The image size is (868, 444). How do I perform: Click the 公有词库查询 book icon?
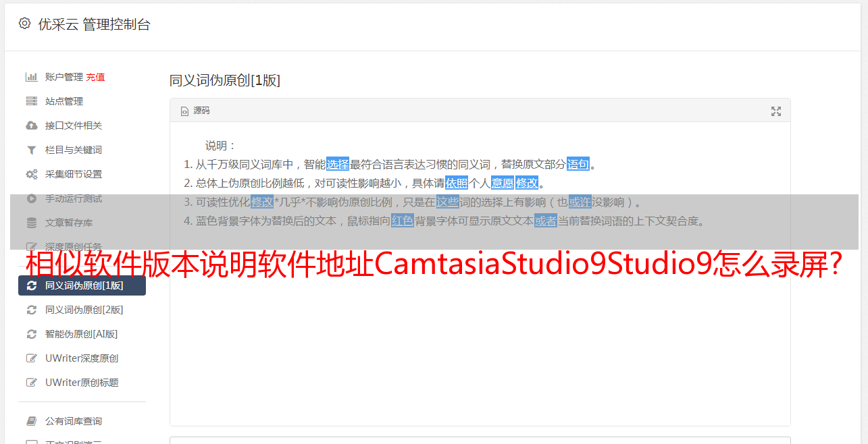31,421
